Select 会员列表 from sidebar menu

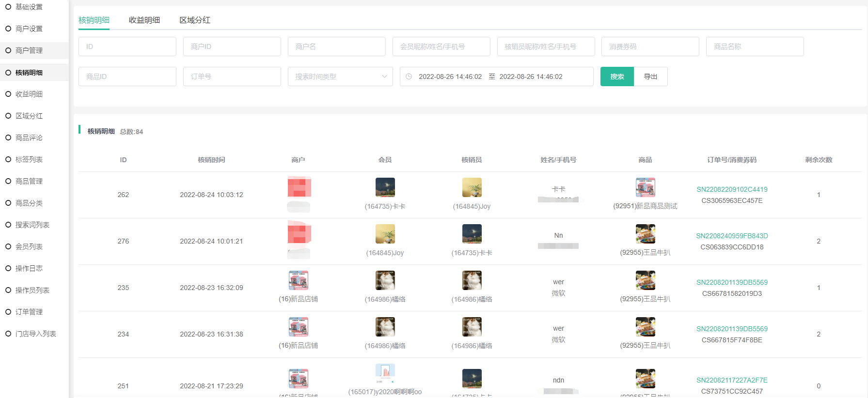click(29, 246)
